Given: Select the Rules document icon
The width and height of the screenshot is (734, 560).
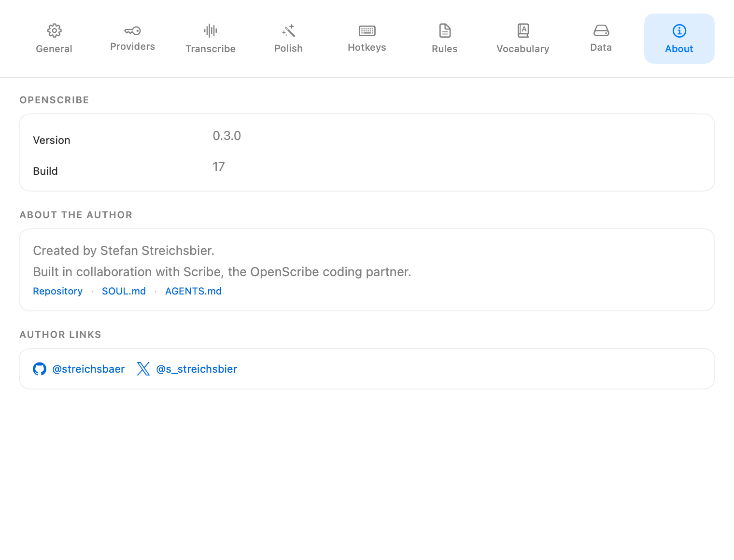Looking at the screenshot, I should pyautogui.click(x=445, y=30).
